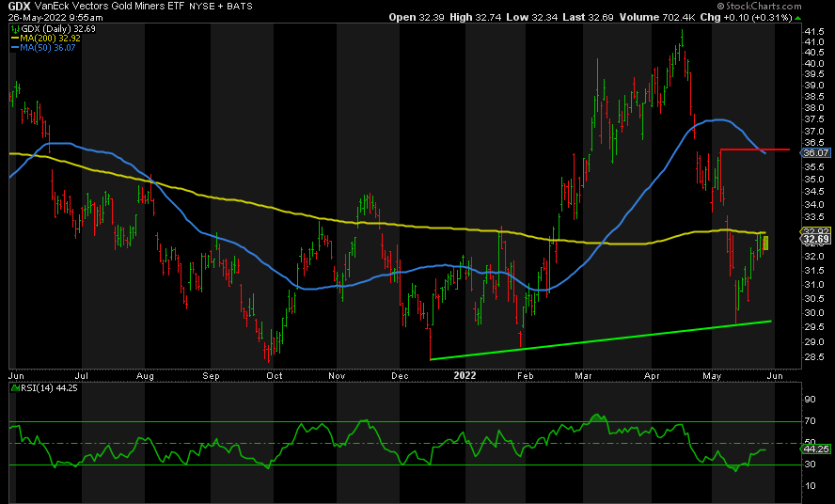Click the May label on the time axis

[712, 375]
